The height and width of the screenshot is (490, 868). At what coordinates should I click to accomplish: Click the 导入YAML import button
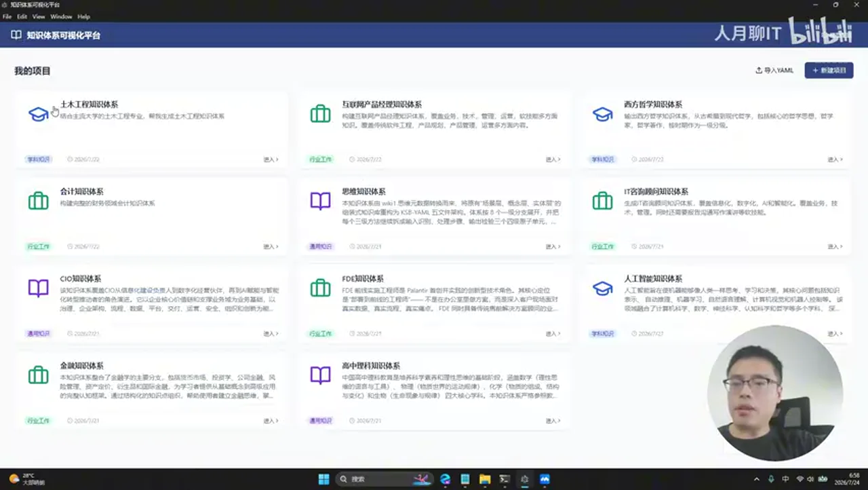click(x=774, y=71)
